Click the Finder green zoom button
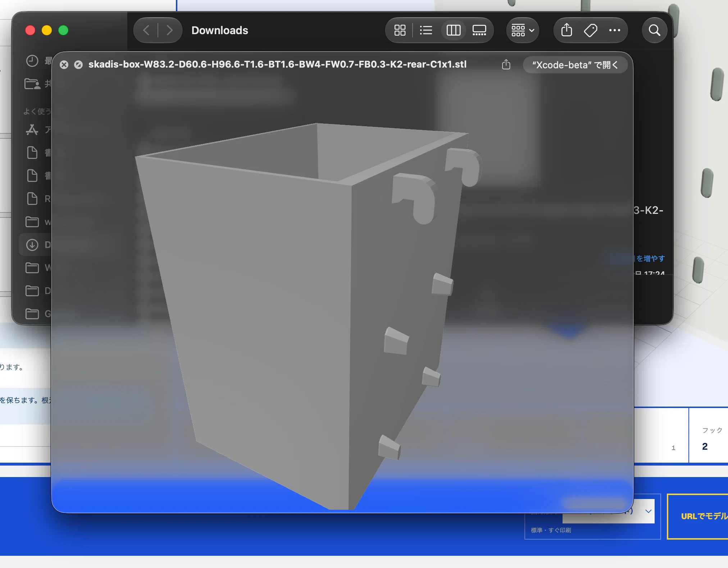728x568 pixels. (63, 30)
